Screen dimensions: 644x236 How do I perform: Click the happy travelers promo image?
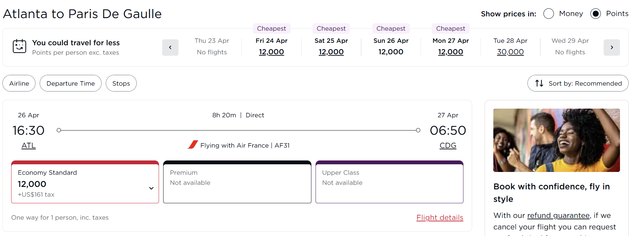point(556,140)
